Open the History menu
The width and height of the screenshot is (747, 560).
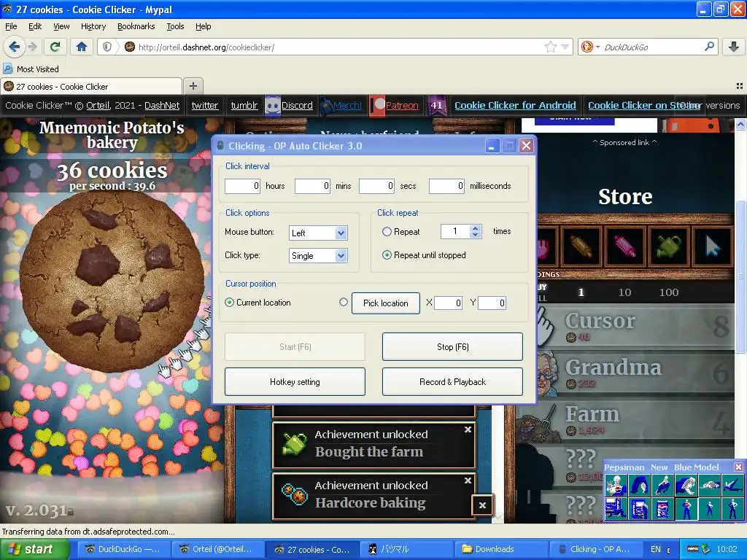pyautogui.click(x=93, y=26)
